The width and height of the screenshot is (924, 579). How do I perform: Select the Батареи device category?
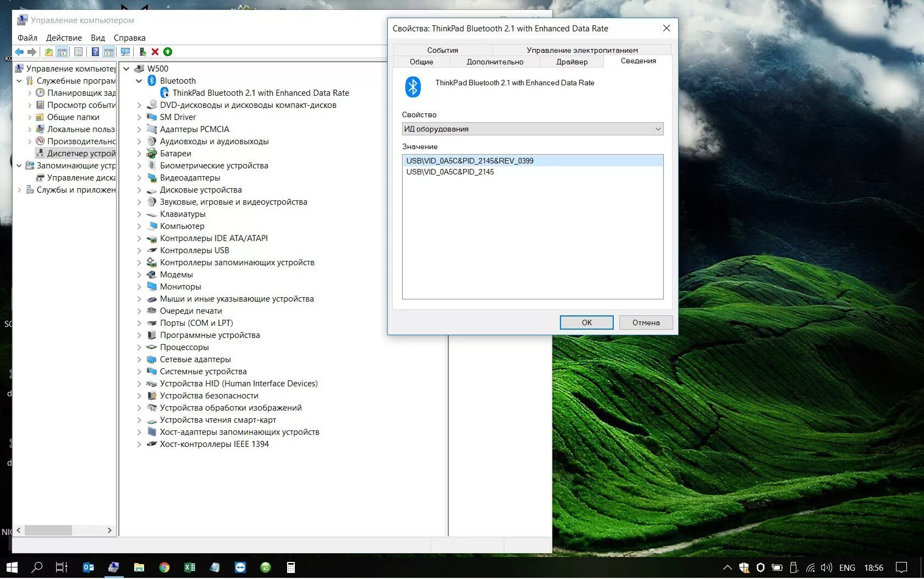tap(175, 154)
